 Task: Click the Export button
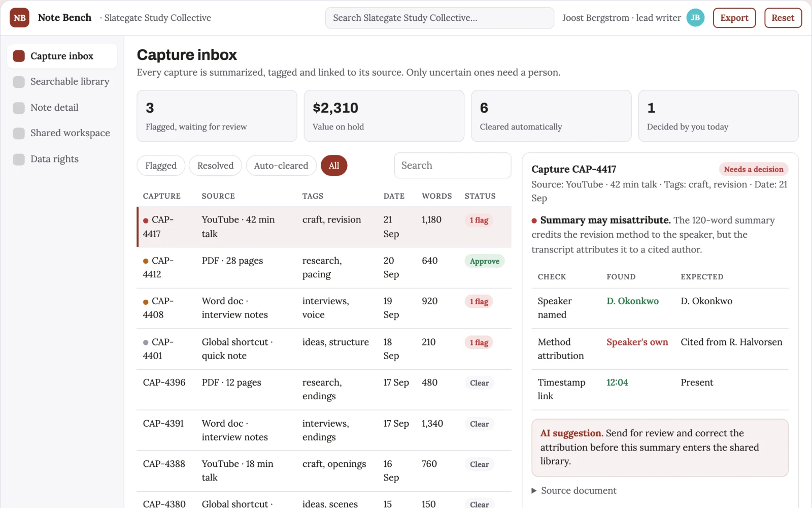pos(734,18)
